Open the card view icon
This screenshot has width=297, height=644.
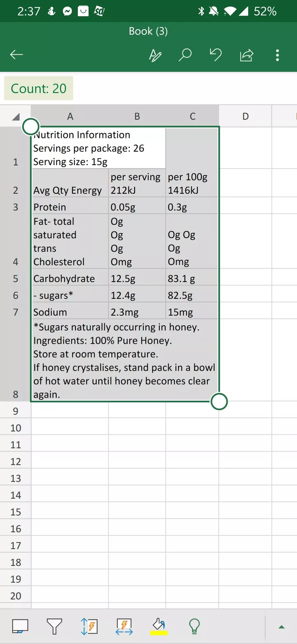coord(20,626)
